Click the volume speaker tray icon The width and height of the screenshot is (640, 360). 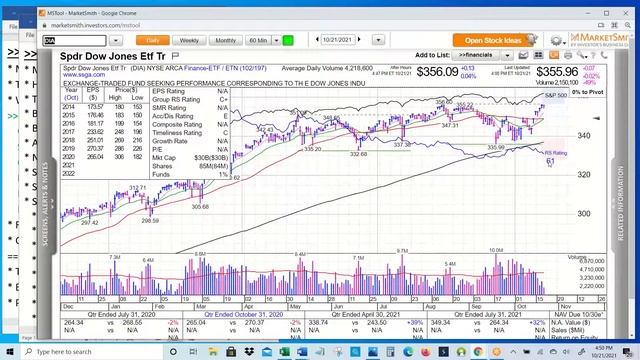pos(567,351)
